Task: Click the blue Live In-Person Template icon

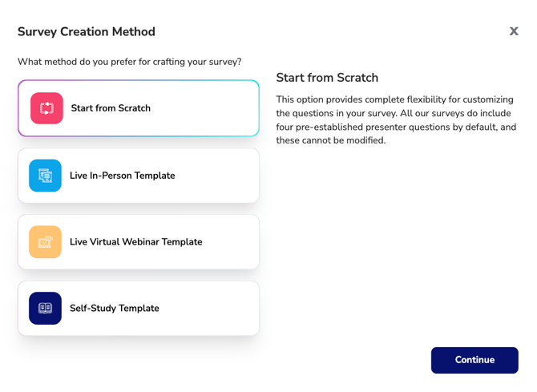Action: [x=45, y=176]
